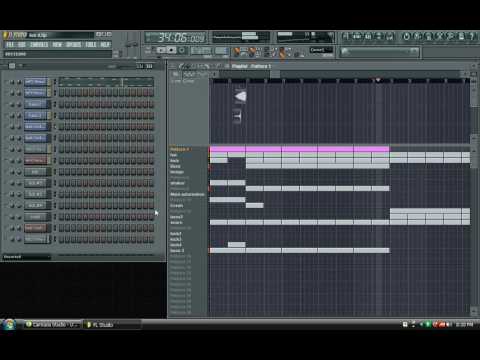This screenshot has width=480, height=360.
Task: Click the transport Record button
Action: [x=182, y=50]
